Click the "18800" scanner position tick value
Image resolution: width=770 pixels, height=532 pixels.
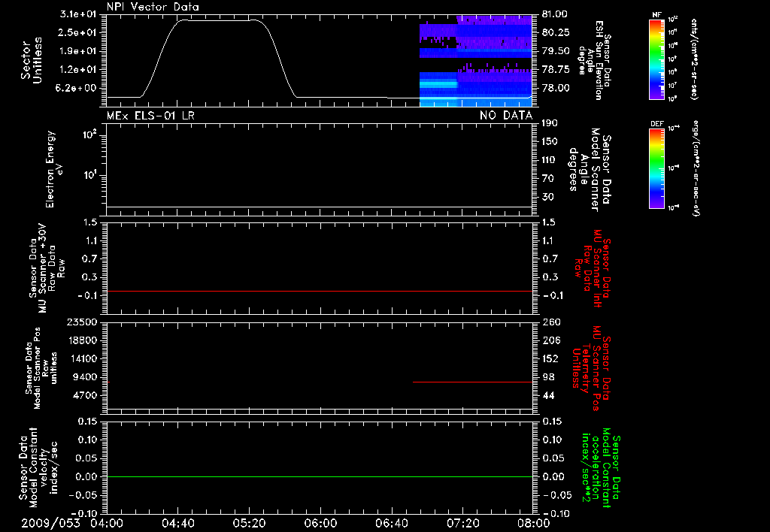tap(81, 340)
